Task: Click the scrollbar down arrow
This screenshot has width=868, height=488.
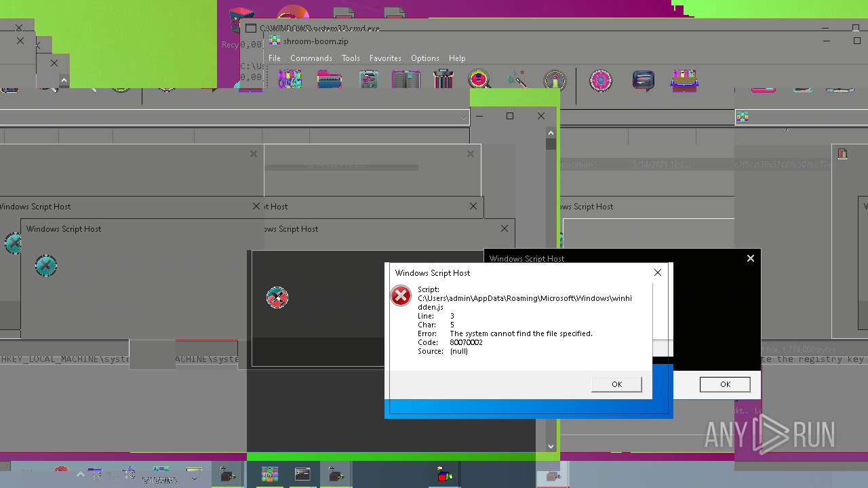Action: click(x=551, y=447)
